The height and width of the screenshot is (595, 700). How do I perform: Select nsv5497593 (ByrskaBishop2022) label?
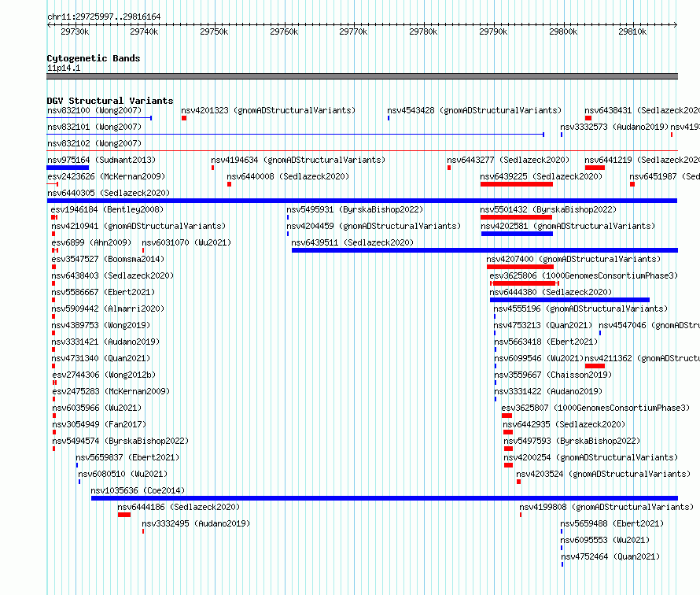click(572, 441)
